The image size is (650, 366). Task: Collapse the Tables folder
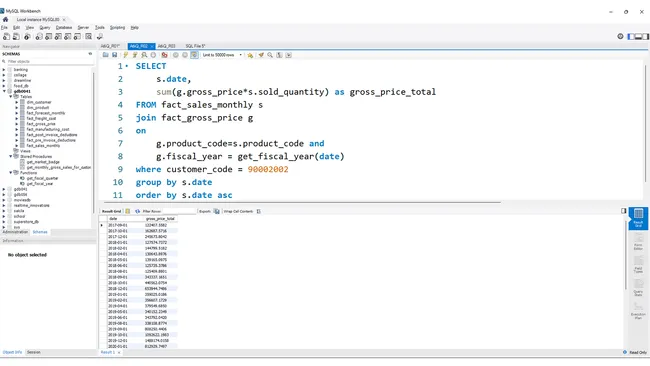[11, 97]
